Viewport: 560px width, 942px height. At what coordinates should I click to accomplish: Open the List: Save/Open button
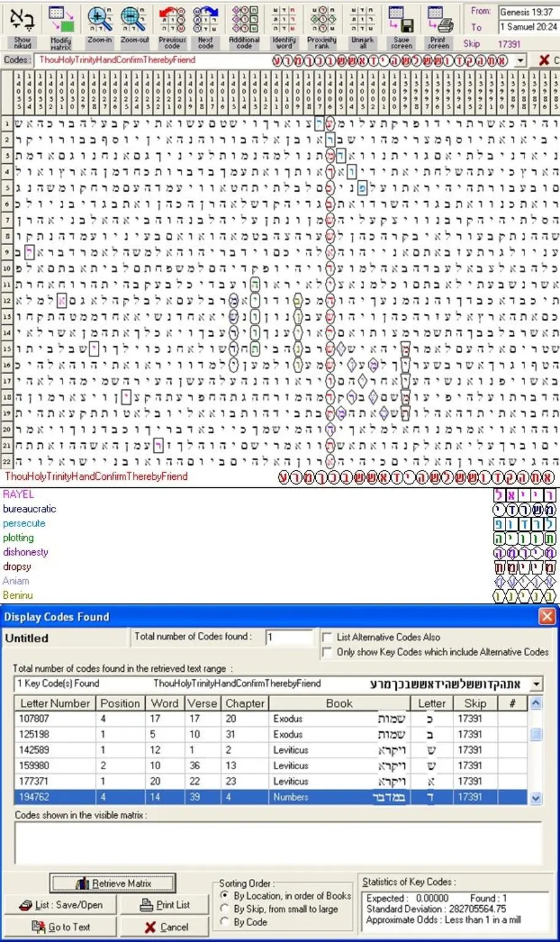tap(60, 905)
